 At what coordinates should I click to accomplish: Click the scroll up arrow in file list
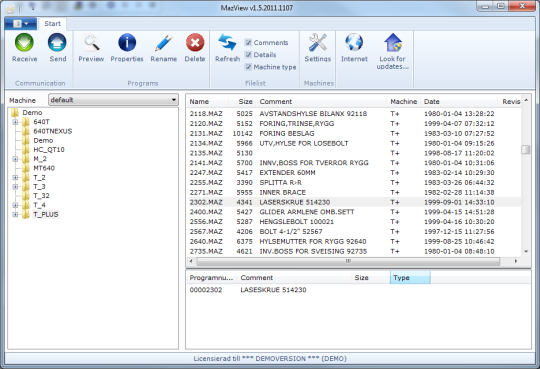click(526, 100)
